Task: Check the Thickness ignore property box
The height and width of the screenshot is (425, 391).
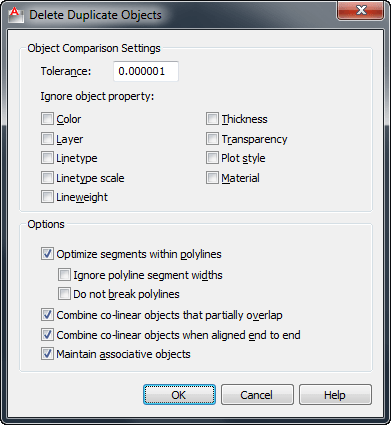Action: (212, 119)
